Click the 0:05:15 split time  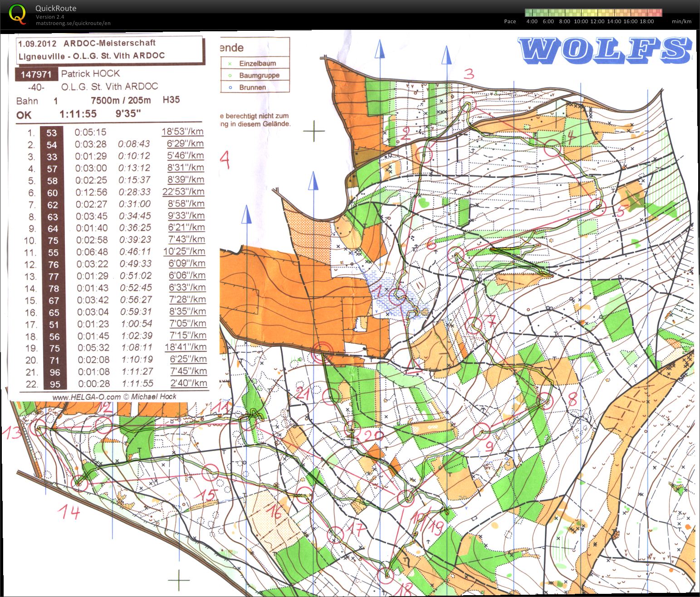[90, 132]
